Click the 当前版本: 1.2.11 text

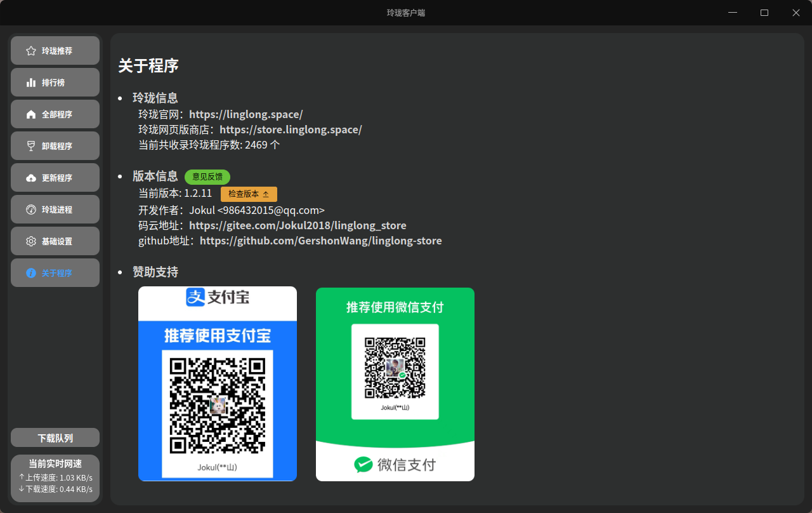[175, 193]
